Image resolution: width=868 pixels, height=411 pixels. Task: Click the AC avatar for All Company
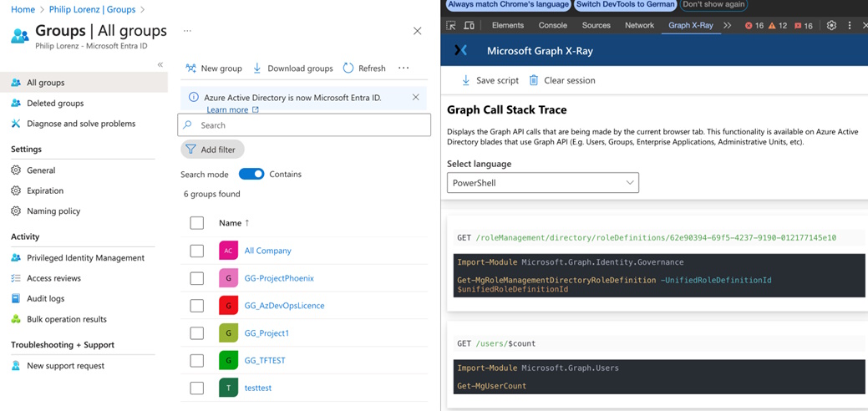point(228,251)
